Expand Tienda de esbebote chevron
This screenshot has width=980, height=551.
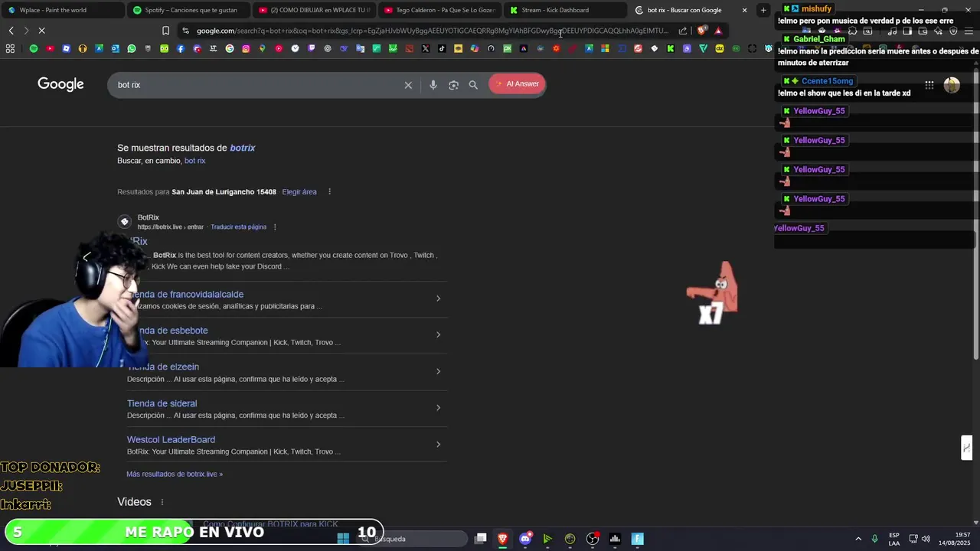(438, 334)
